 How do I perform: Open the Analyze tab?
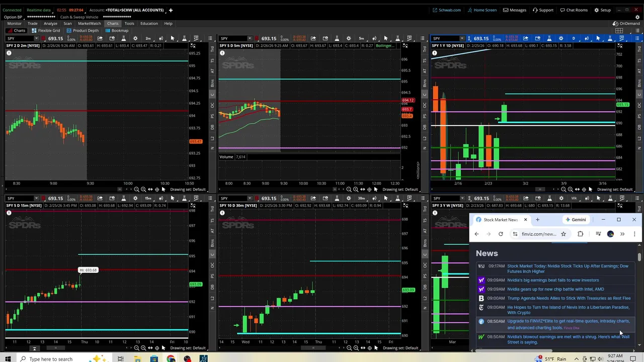(x=50, y=24)
